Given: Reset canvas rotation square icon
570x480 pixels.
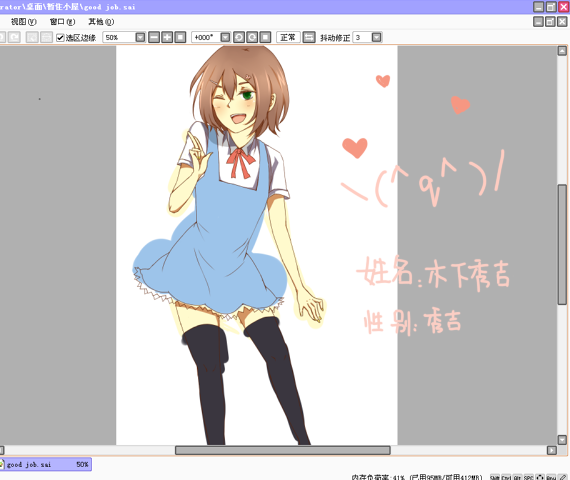Looking at the screenshot, I should pos(265,37).
